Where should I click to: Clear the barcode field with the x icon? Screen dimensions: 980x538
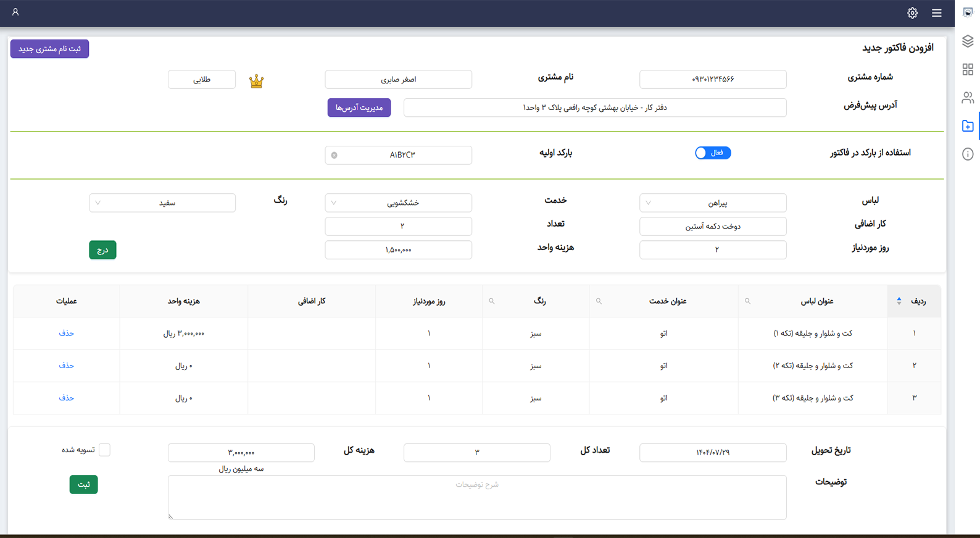coord(334,155)
